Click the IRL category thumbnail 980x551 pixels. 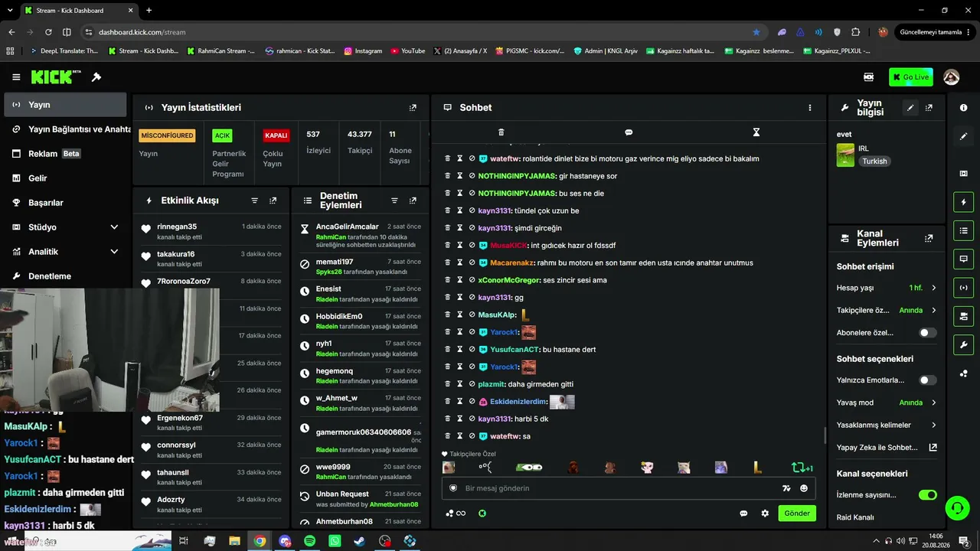click(845, 155)
